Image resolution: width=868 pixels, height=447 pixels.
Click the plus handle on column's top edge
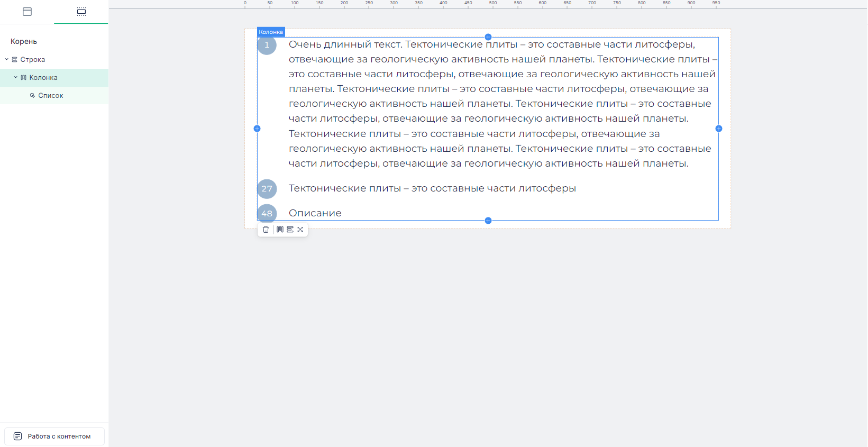(488, 37)
